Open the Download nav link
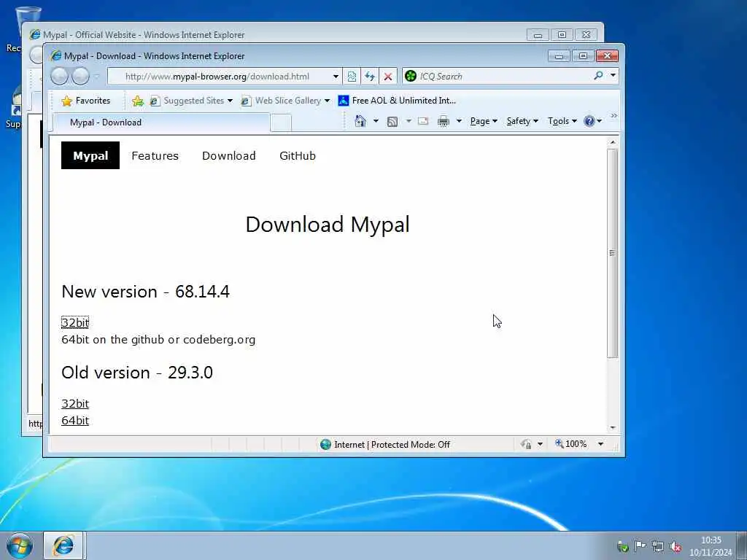This screenshot has width=747, height=560. pos(228,156)
